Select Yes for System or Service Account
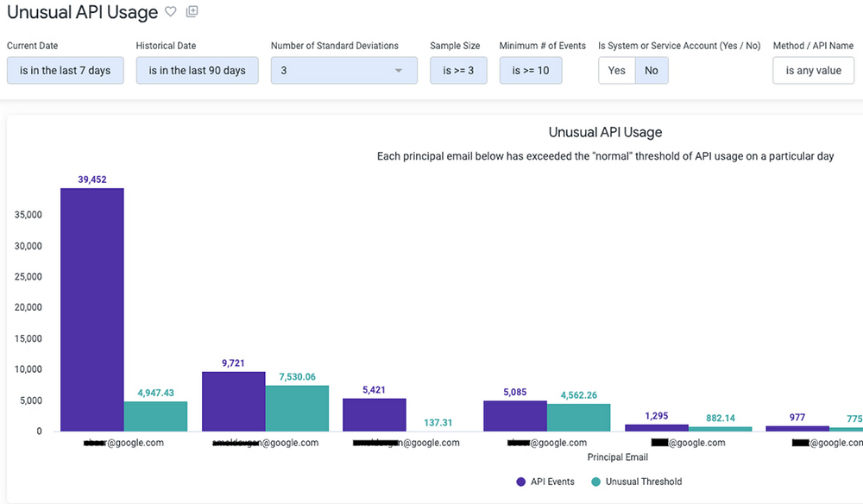The height and width of the screenshot is (504, 863). click(616, 71)
